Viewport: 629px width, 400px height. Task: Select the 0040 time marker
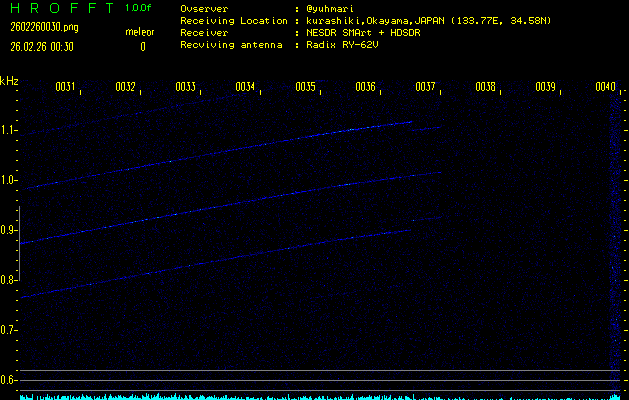pyautogui.click(x=605, y=88)
